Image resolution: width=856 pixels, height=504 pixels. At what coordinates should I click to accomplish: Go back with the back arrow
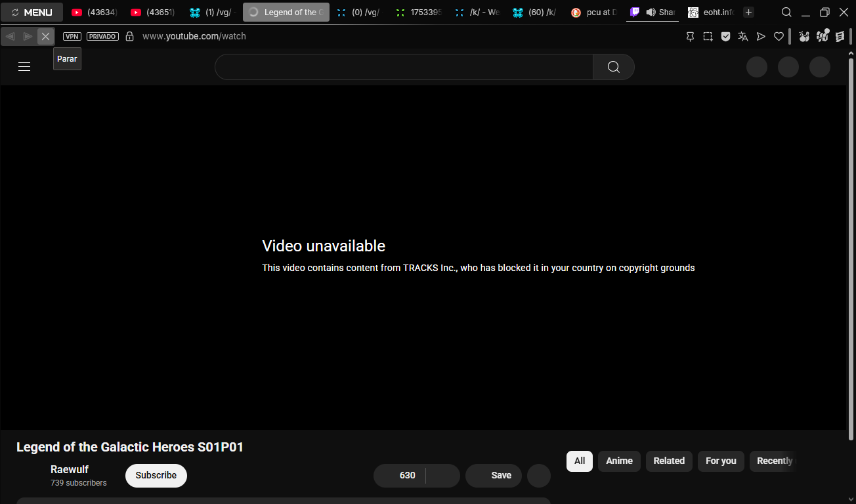click(x=10, y=36)
